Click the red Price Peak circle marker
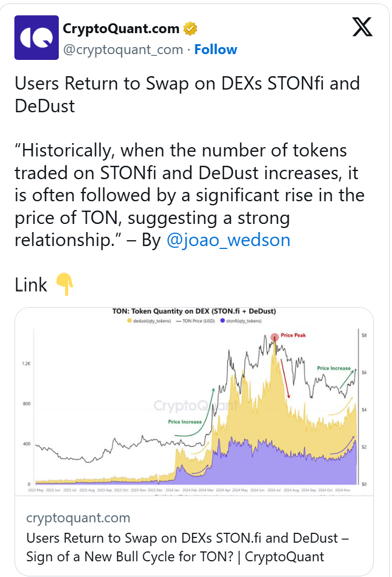The image size is (392, 577). tap(275, 337)
